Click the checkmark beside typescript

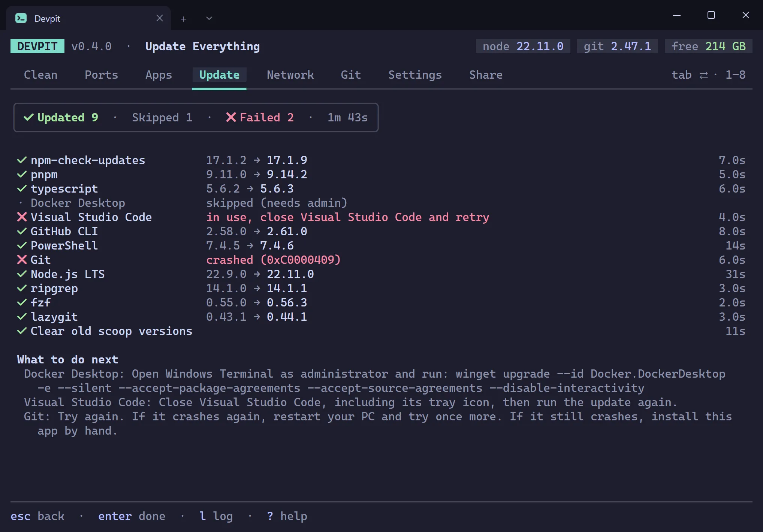[22, 188]
